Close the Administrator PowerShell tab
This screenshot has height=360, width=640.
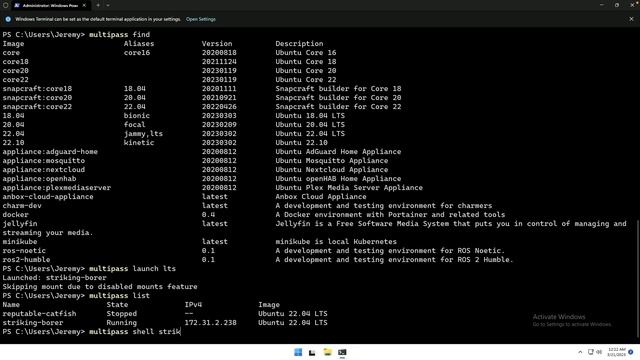point(84,5)
